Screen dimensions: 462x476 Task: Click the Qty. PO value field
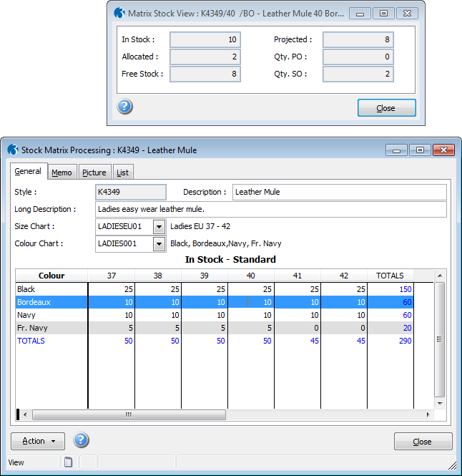(358, 57)
